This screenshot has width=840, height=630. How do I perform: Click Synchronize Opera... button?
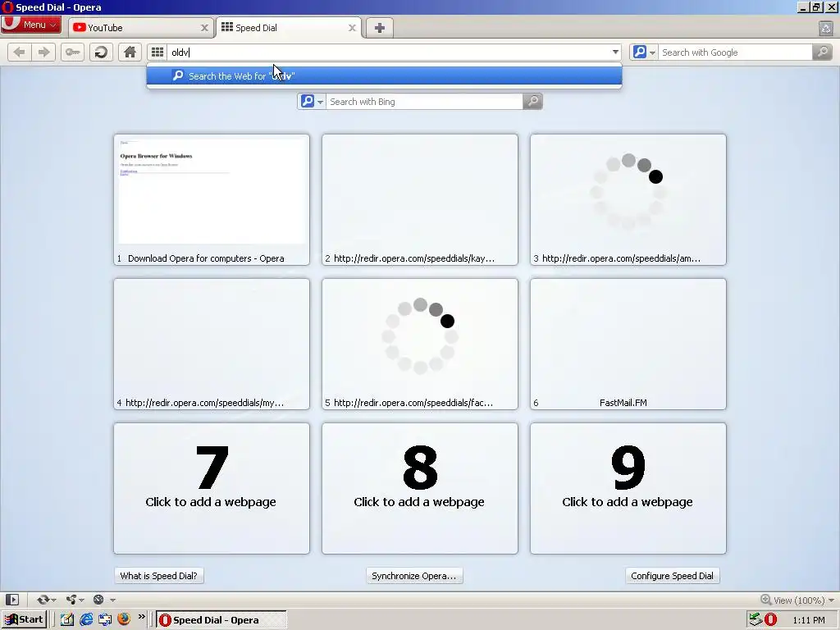tap(414, 575)
